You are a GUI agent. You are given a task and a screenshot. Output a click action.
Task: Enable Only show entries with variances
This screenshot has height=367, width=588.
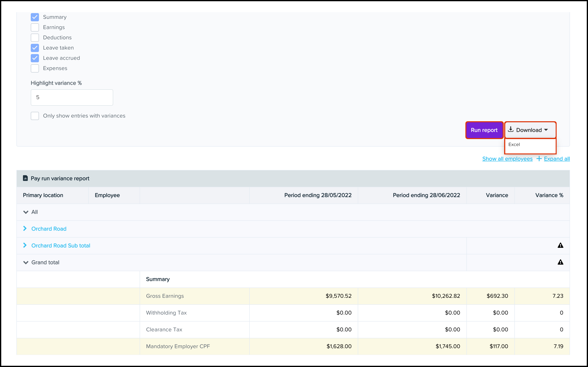35,116
